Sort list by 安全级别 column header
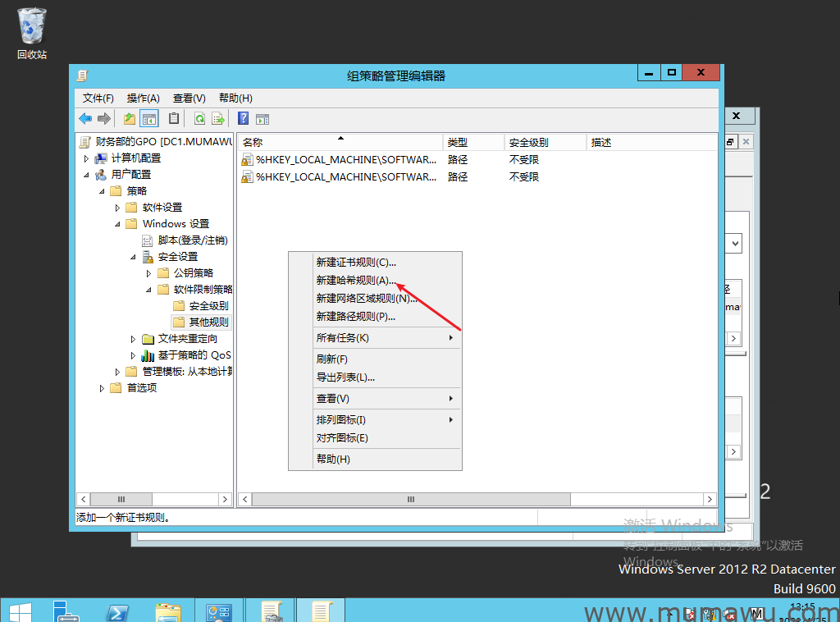 [x=528, y=143]
